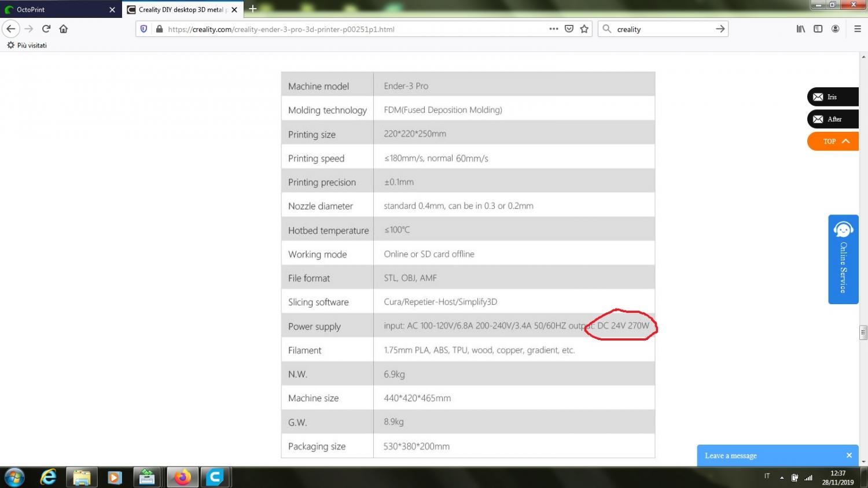The height and width of the screenshot is (488, 868).
Task: Click the browser Back arrow button
Action: click(x=11, y=29)
